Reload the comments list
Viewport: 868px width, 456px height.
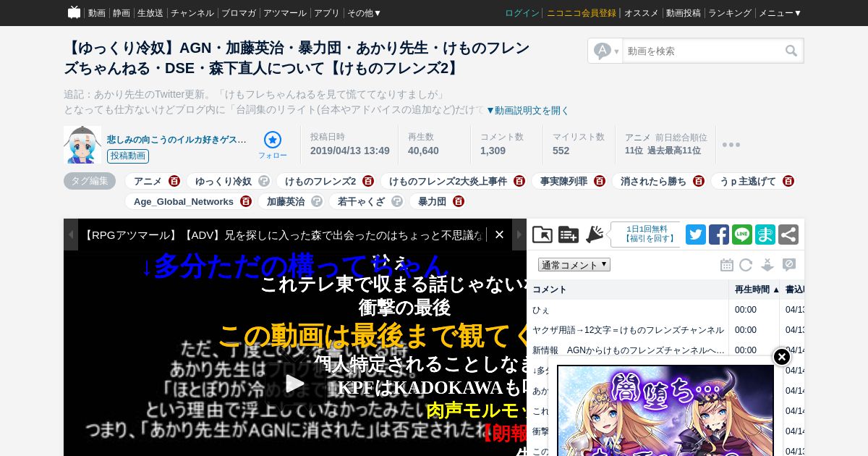tap(746, 265)
